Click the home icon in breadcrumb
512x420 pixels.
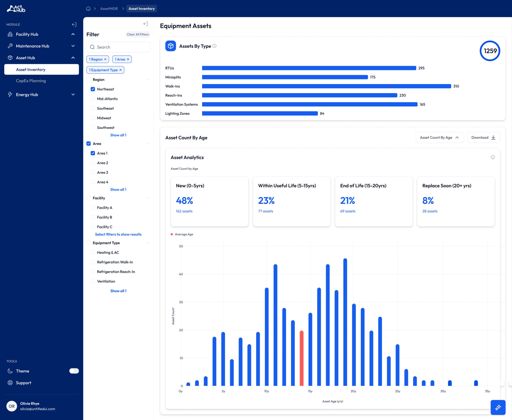(x=88, y=8)
